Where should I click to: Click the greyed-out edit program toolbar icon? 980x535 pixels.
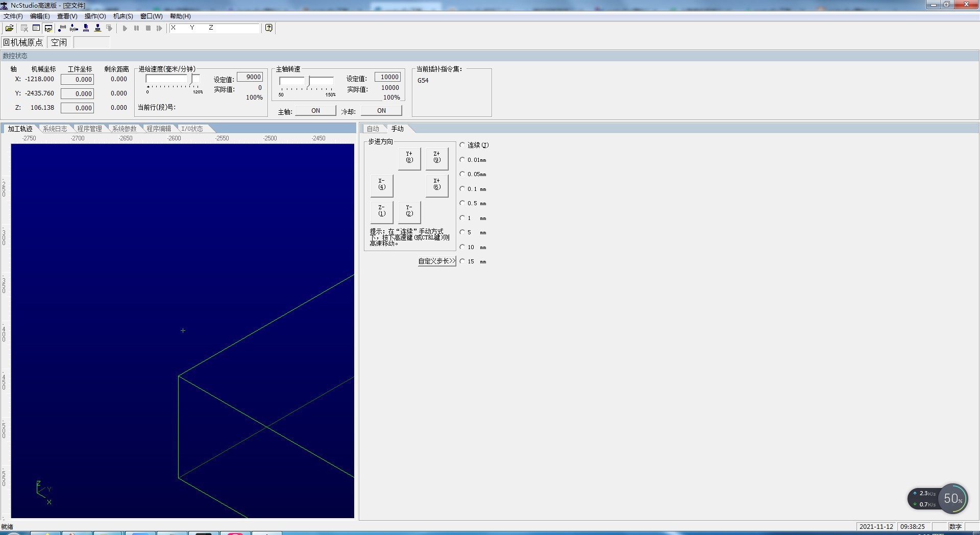click(24, 28)
